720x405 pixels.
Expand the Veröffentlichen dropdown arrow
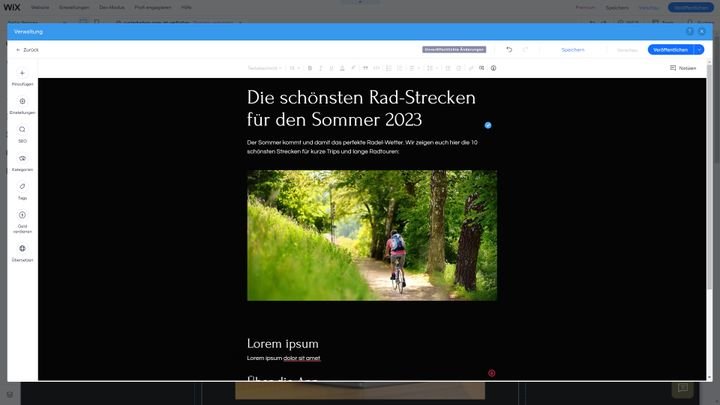pos(699,50)
